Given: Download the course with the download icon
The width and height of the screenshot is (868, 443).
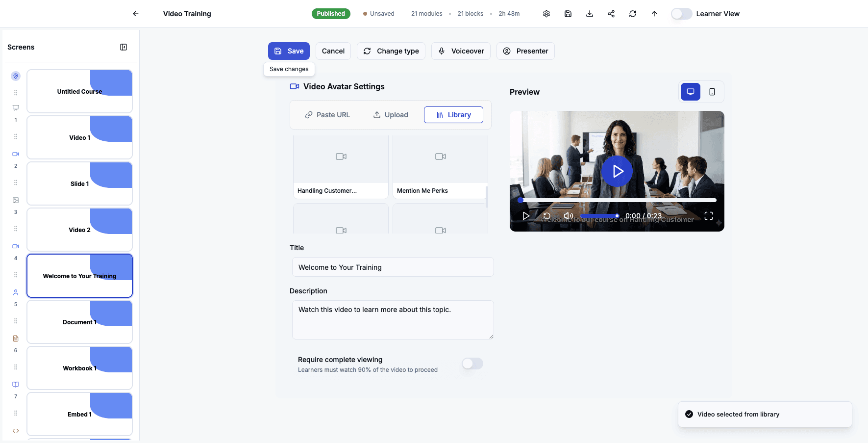Looking at the screenshot, I should (589, 13).
